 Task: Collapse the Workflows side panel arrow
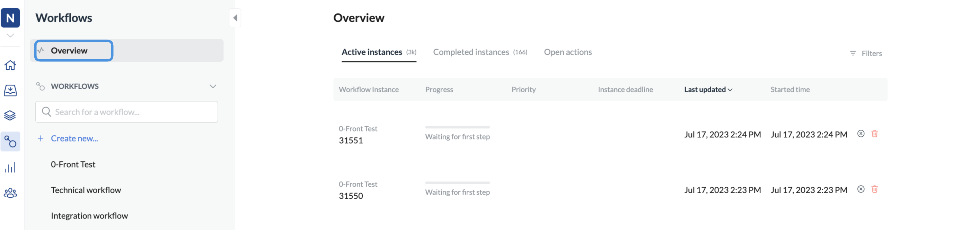(235, 18)
